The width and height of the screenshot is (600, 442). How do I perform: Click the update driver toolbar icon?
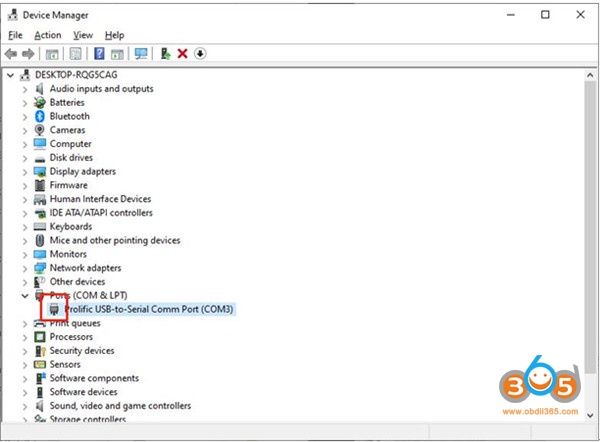(165, 53)
